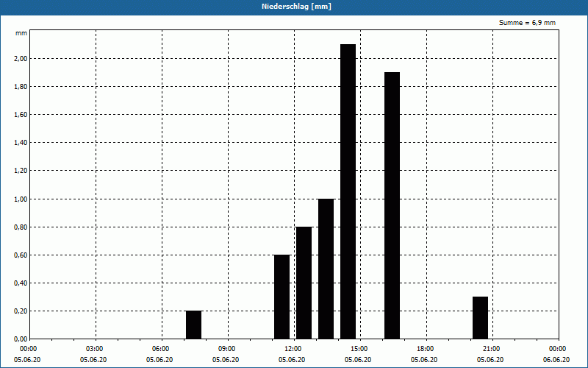Image resolution: width=588 pixels, height=368 pixels.
Task: Select the 0,30 mm bar before 21:00
Action: coord(481,318)
